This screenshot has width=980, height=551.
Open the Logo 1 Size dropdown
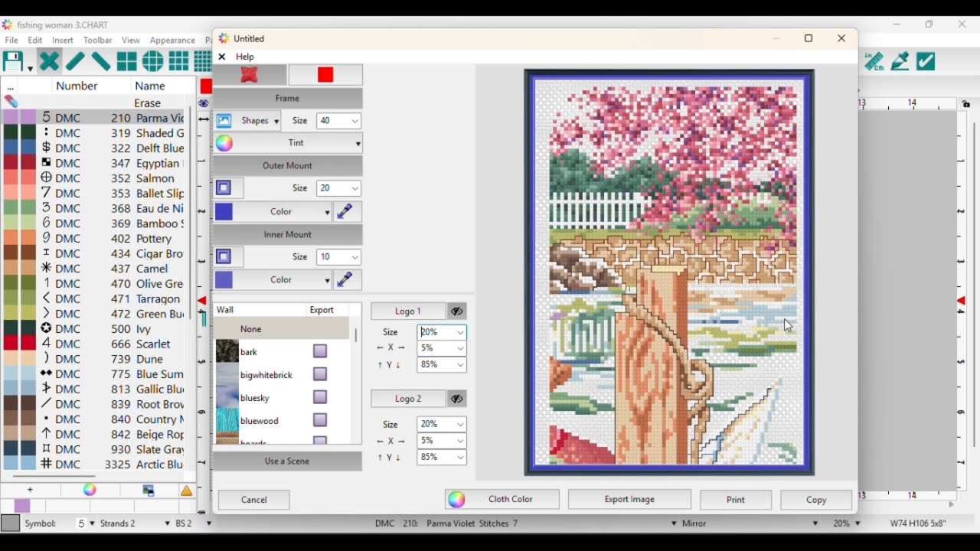click(460, 333)
